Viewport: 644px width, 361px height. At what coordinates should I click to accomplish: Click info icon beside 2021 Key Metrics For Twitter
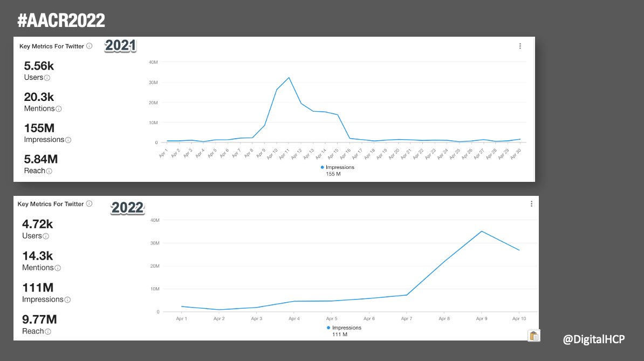click(x=89, y=46)
